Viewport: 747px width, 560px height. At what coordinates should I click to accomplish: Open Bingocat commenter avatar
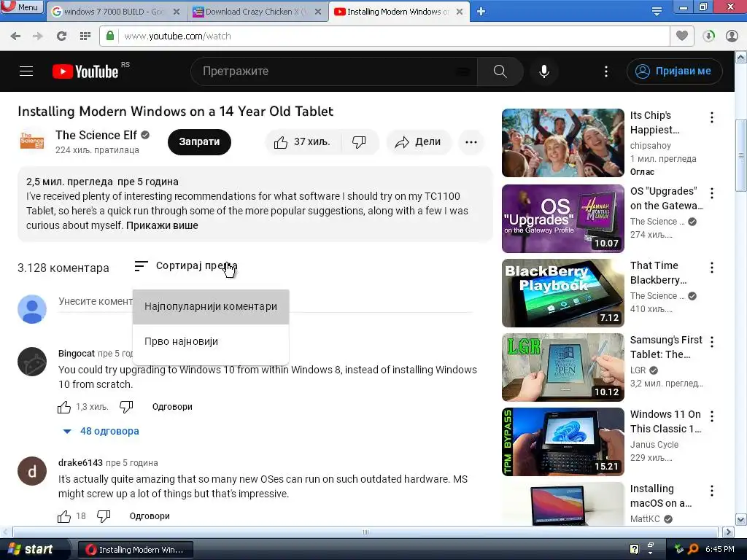[32, 362]
